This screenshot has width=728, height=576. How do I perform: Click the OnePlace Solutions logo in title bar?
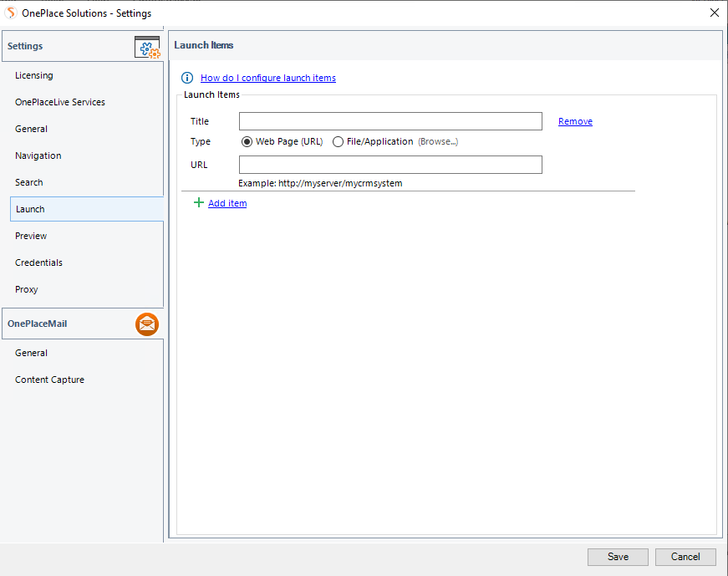12,13
